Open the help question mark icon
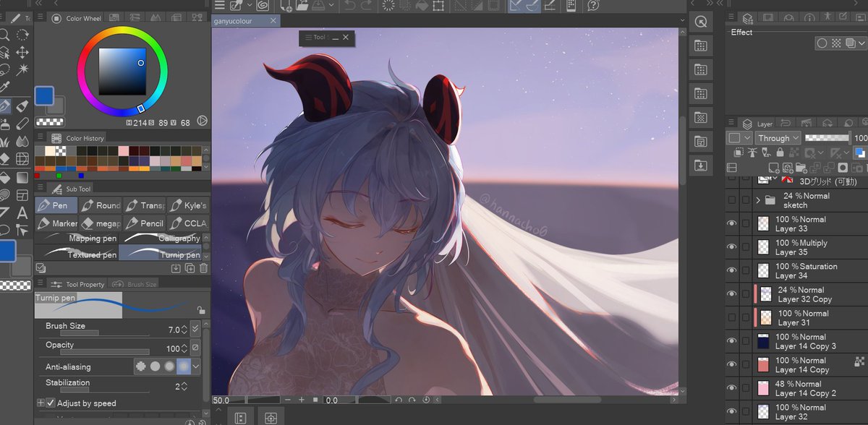 (593, 6)
